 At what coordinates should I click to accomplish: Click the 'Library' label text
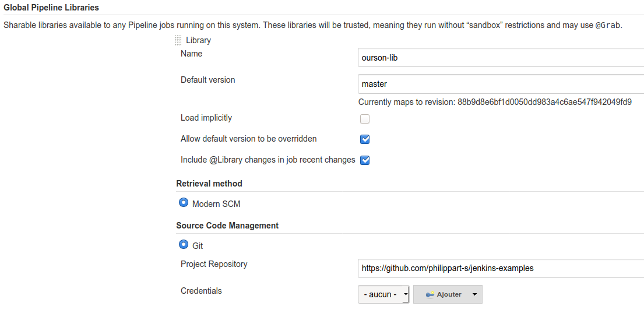click(198, 40)
